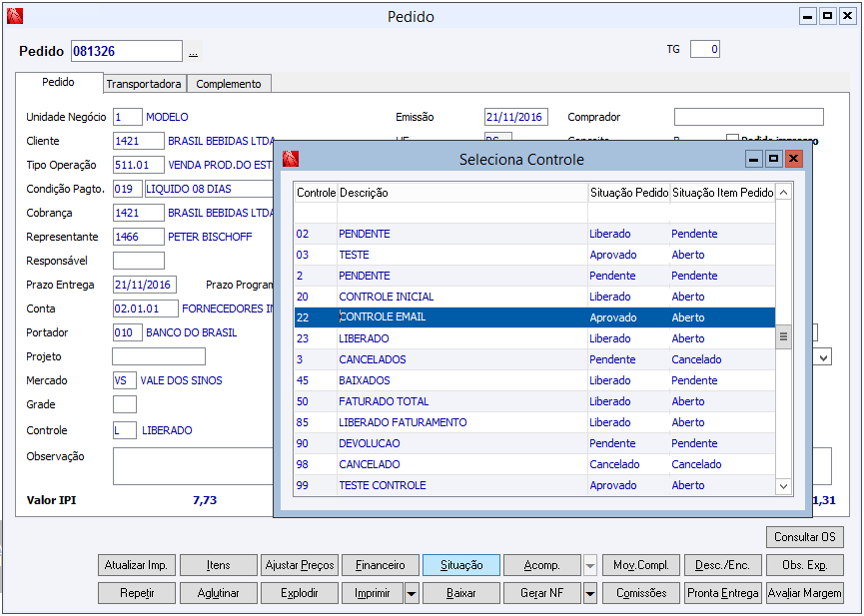The width and height of the screenshot is (864, 616).
Task: Click the Comprador input field
Action: pyautogui.click(x=748, y=117)
